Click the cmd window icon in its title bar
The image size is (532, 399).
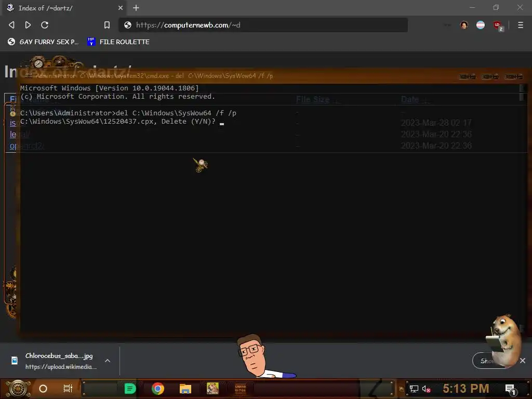pyautogui.click(x=29, y=75)
